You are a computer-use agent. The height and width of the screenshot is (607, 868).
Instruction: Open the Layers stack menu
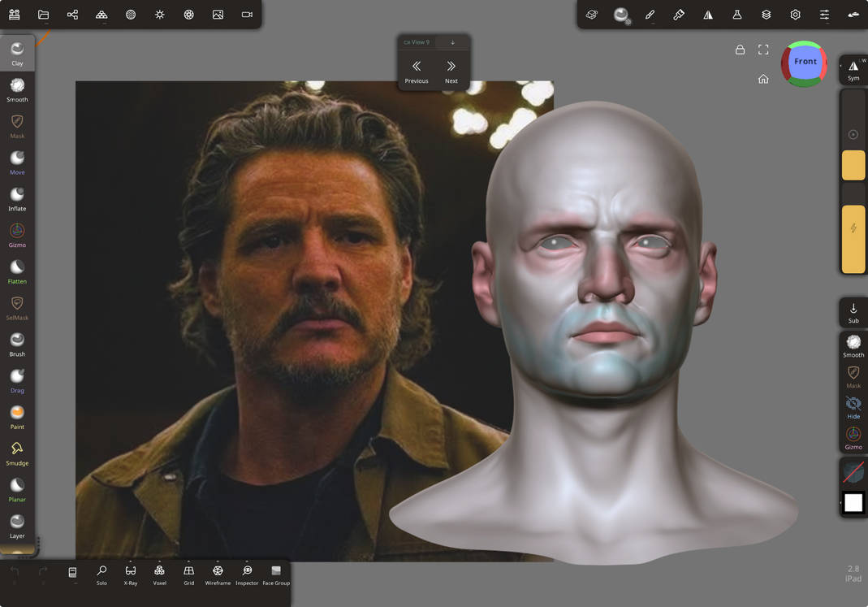pyautogui.click(x=767, y=15)
